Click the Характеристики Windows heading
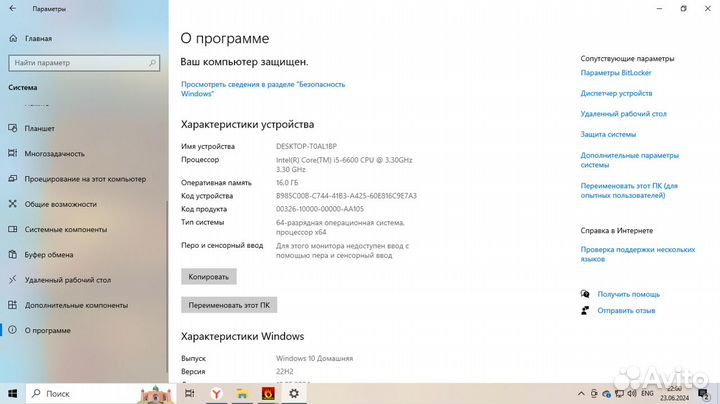The width and height of the screenshot is (720, 404). [x=242, y=337]
